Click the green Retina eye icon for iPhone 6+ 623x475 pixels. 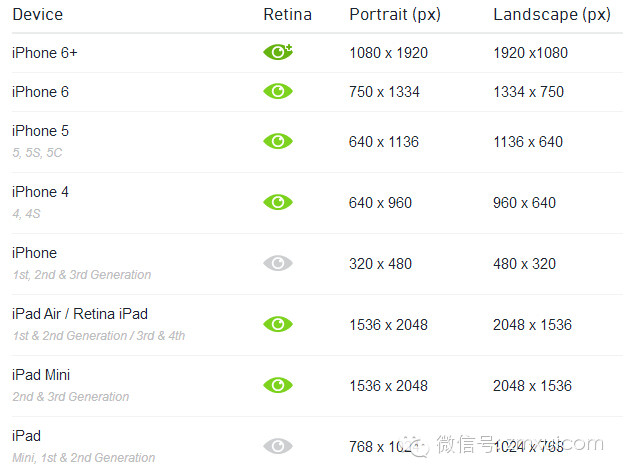click(278, 52)
